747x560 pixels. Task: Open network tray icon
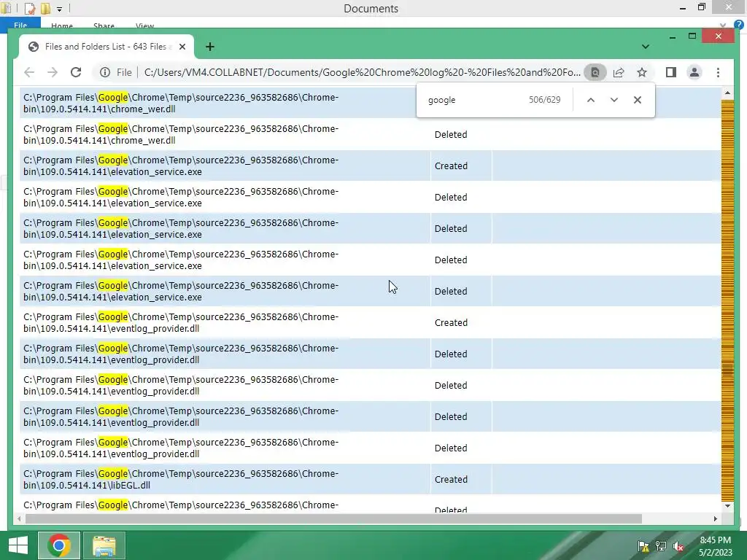[661, 546]
